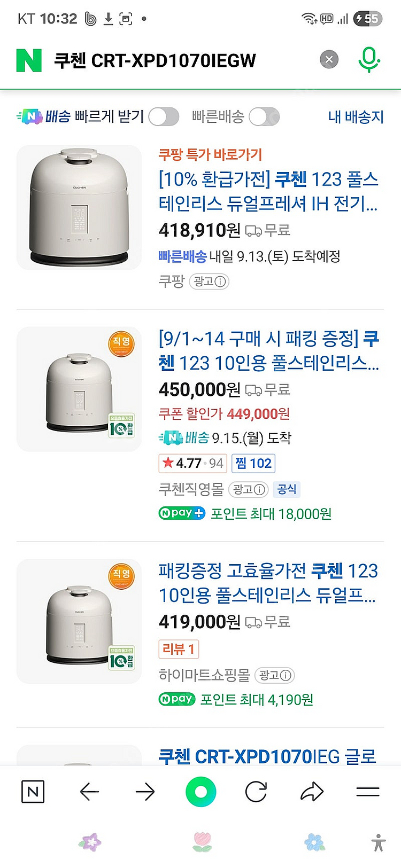Show ad info for 하이마트쇼핑몰 listing
Screen dimensions: 401x868
coord(275,675)
